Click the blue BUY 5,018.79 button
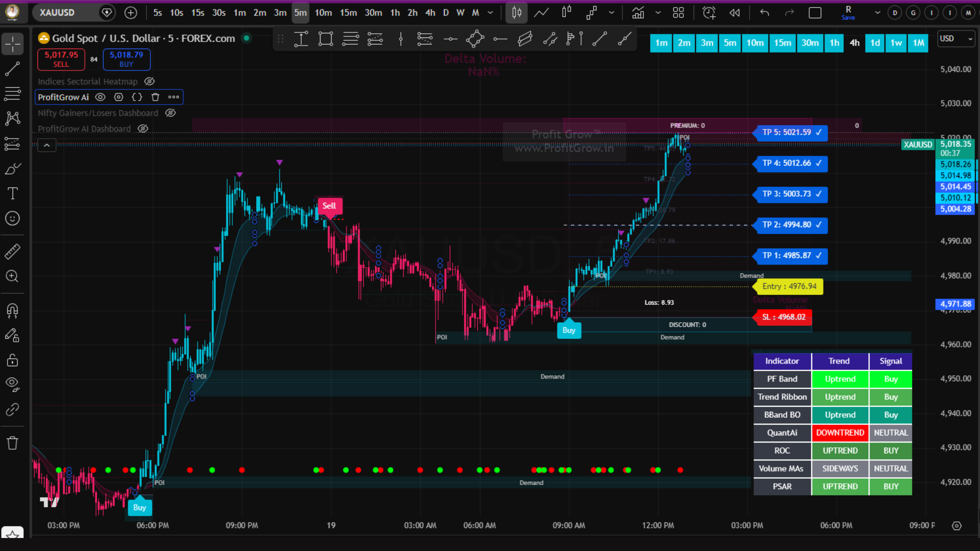The height and width of the screenshot is (551, 980). (126, 59)
